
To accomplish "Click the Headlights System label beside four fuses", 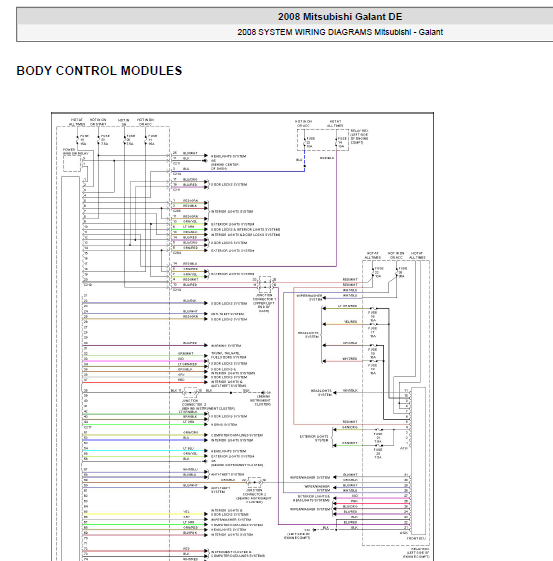I will [x=308, y=335].
